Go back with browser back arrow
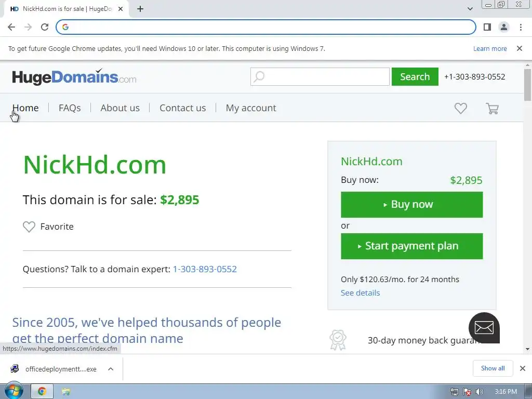The width and height of the screenshot is (532, 399). (11, 27)
